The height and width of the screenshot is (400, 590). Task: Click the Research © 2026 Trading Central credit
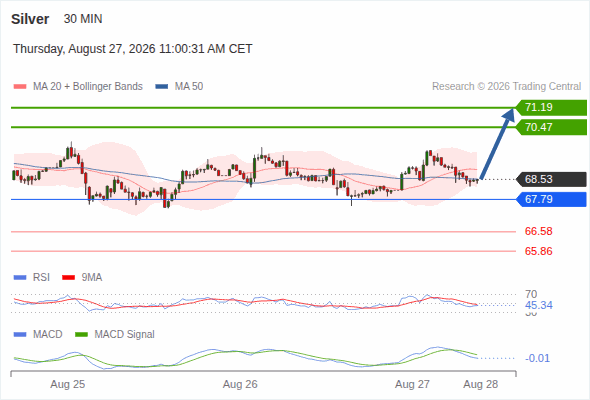[x=506, y=87]
